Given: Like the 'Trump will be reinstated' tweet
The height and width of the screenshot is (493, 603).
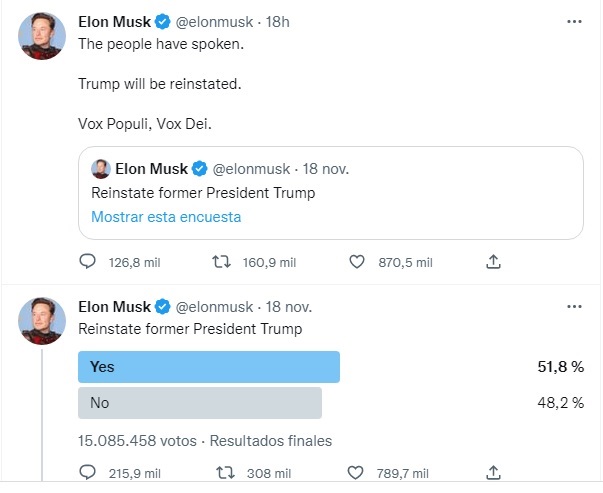Looking at the screenshot, I should click(x=356, y=262).
